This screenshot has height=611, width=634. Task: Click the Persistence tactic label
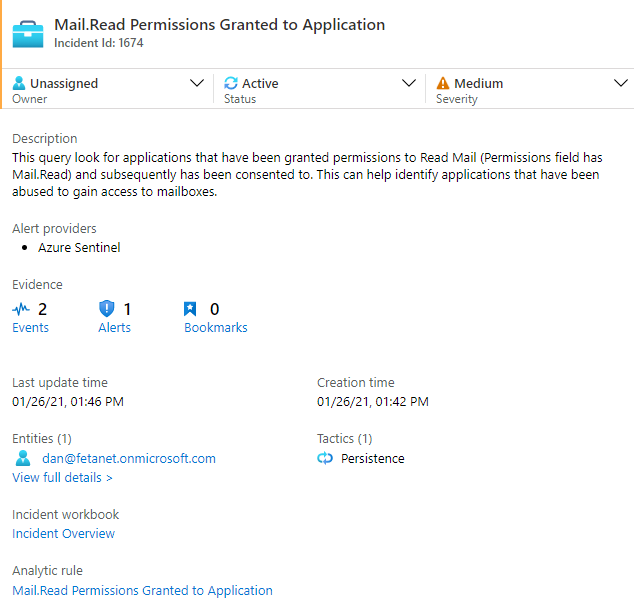tap(372, 459)
